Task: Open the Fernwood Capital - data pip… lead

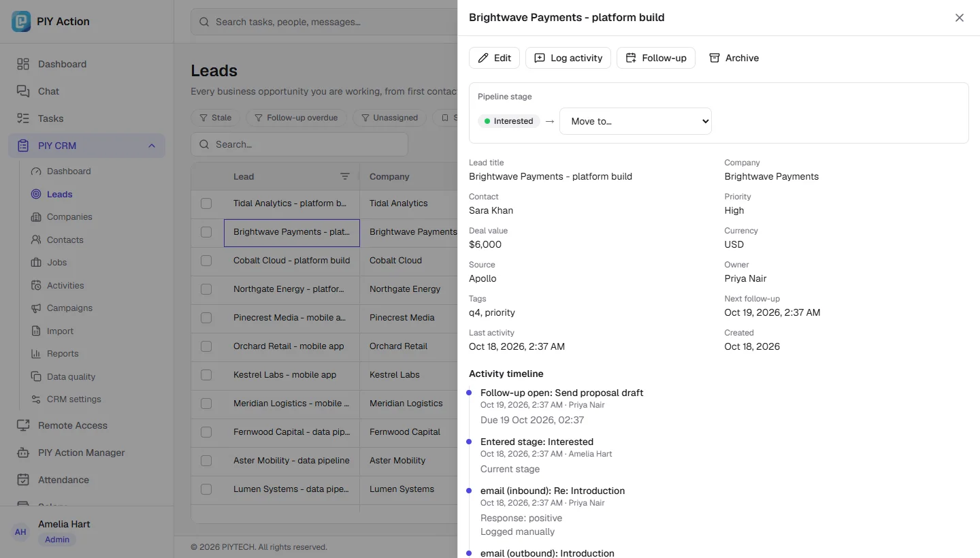Action: (291, 432)
